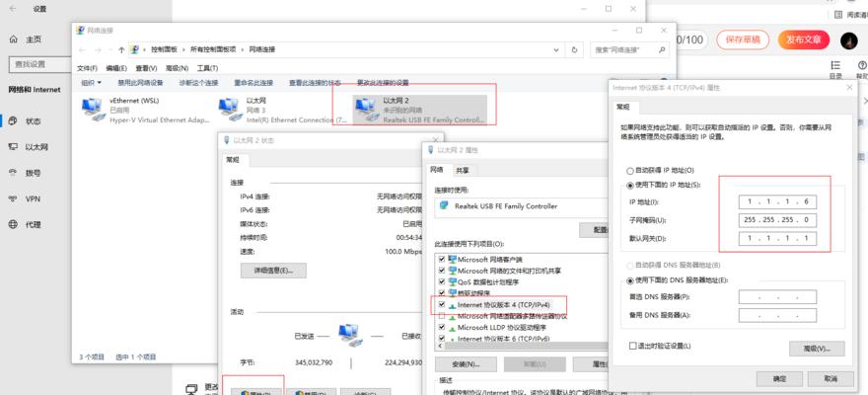The height and width of the screenshot is (395, 868).
Task: Click 安装(N)... button
Action: coord(466,364)
